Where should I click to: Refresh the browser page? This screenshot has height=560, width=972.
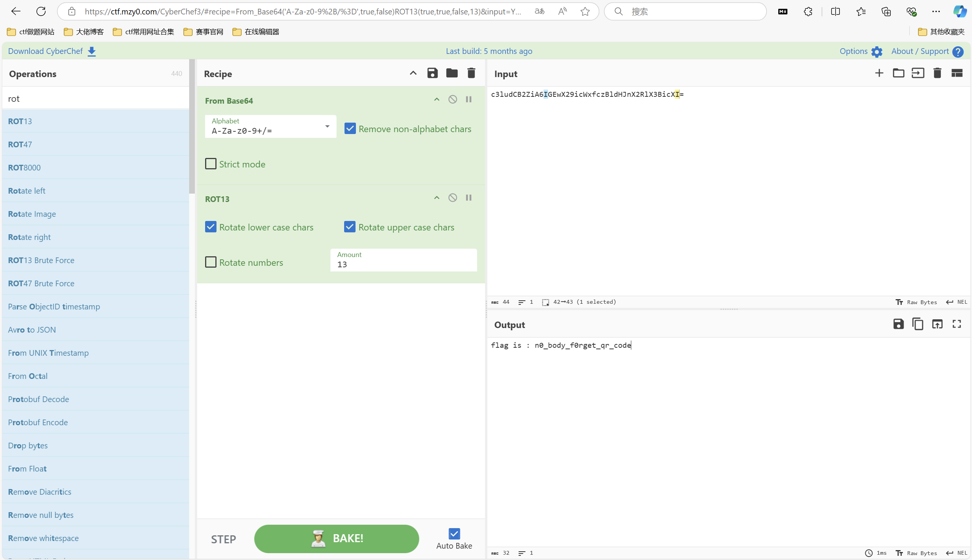click(x=41, y=11)
